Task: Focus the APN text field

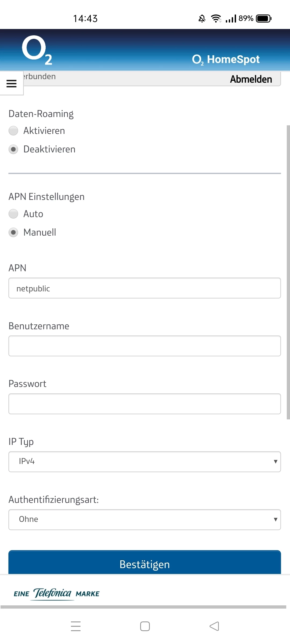Action: point(144,288)
